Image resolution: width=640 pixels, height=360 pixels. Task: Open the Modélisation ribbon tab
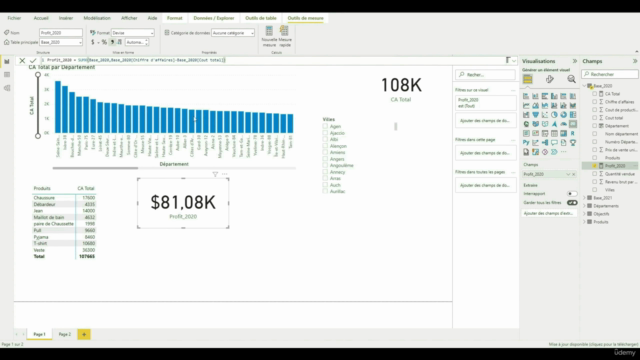pos(97,18)
